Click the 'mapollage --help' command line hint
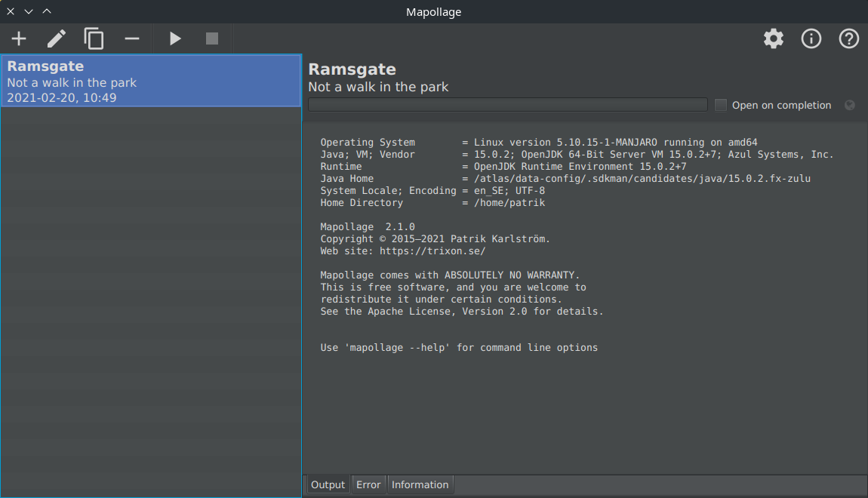Viewport: 868px width, 498px height. [459, 348]
